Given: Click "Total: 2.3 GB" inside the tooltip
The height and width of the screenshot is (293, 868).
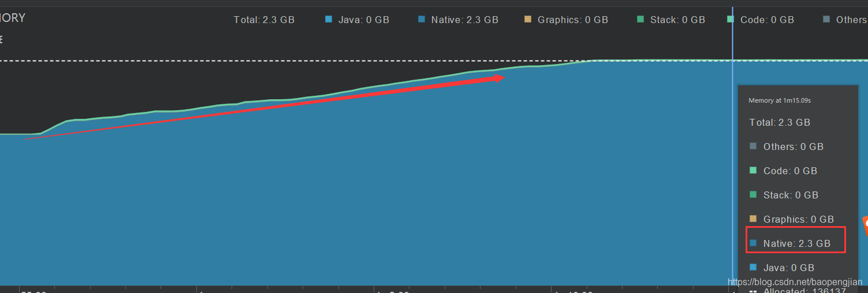Looking at the screenshot, I should point(780,122).
